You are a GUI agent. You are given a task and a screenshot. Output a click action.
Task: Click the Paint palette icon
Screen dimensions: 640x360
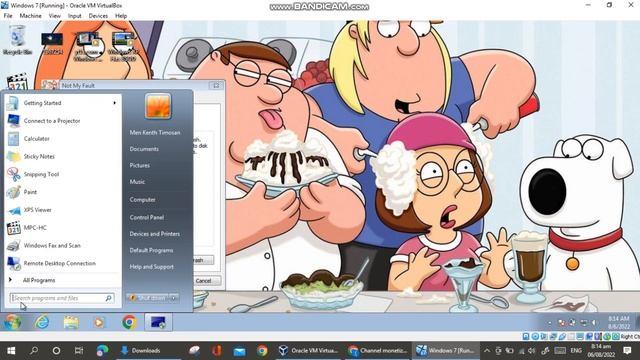pyautogui.click(x=13, y=192)
